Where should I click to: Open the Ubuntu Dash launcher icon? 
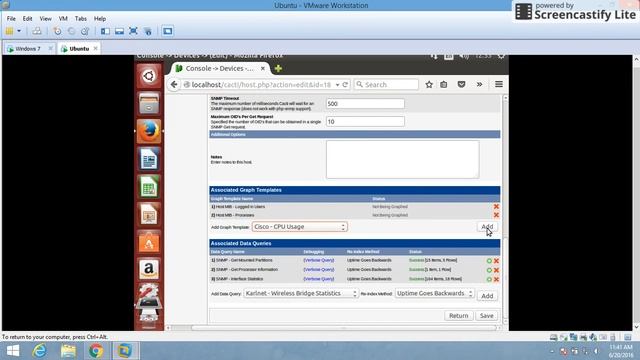click(149, 76)
